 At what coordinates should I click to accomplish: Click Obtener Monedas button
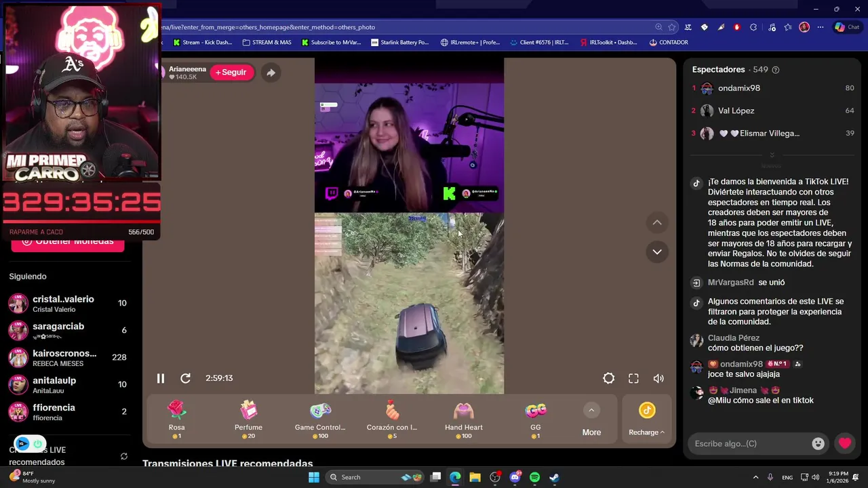click(x=68, y=243)
